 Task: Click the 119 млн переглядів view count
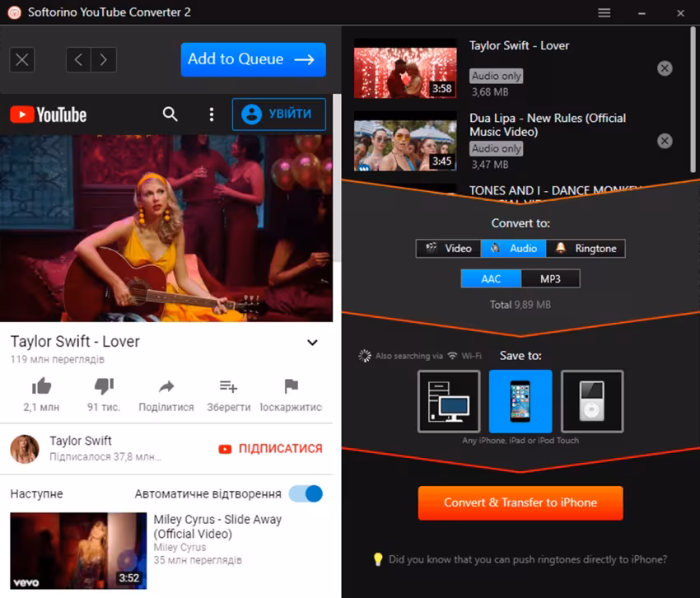57,359
